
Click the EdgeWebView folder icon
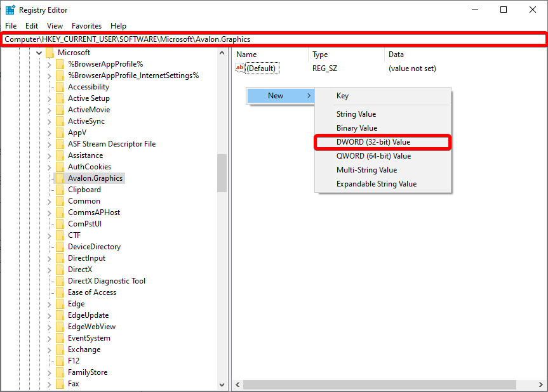pyautogui.click(x=60, y=327)
